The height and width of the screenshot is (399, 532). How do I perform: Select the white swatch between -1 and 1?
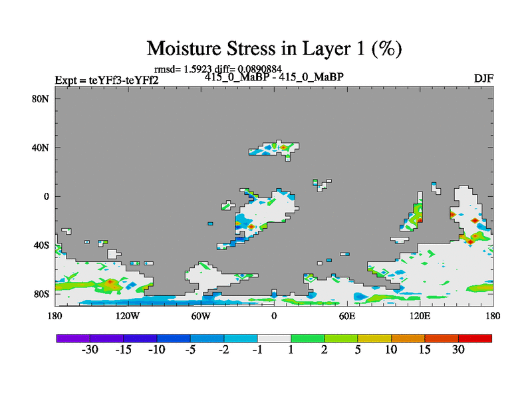point(274,338)
